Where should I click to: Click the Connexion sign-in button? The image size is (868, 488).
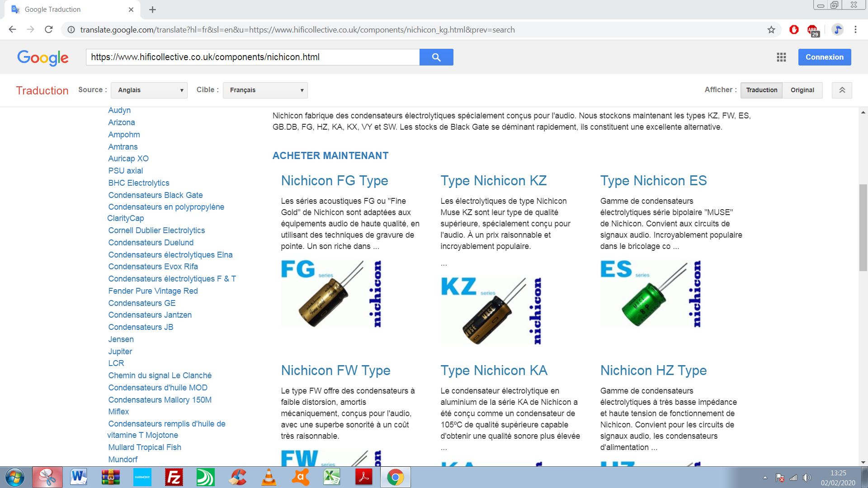824,57
